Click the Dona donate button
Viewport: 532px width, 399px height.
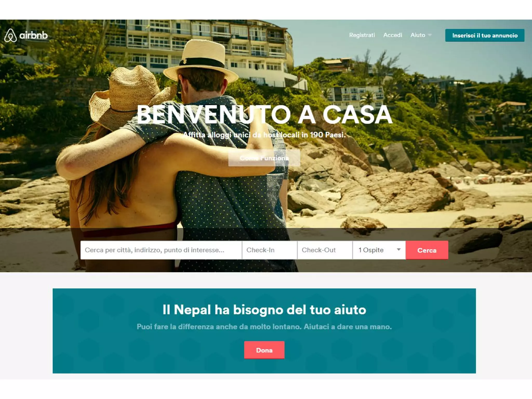coord(264,350)
